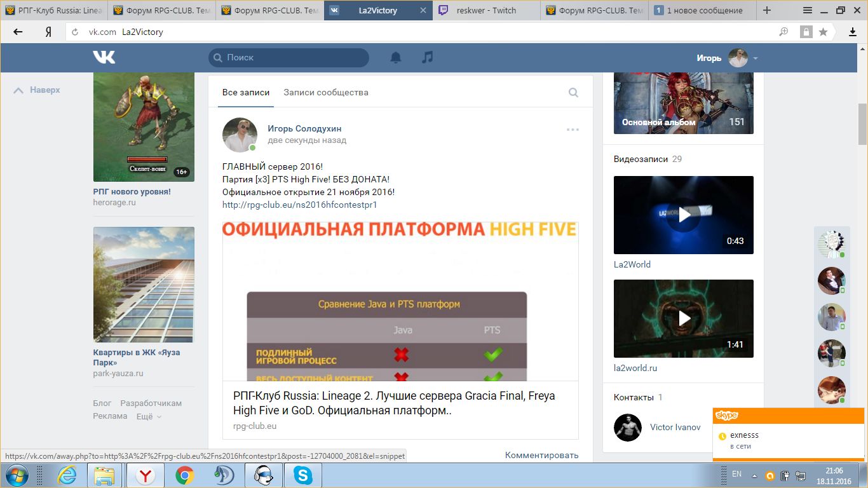Open Google Chrome taskbar icon
The height and width of the screenshot is (488, 868).
click(x=185, y=475)
